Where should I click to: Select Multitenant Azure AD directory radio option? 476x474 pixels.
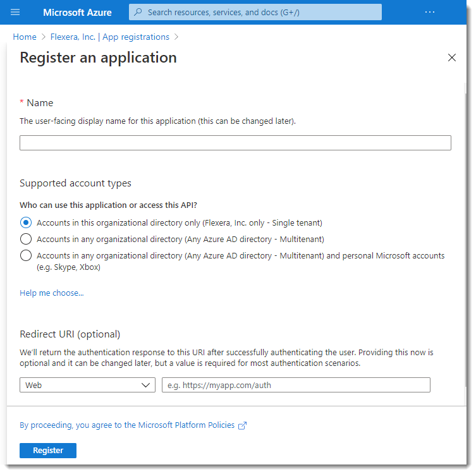[x=26, y=239]
